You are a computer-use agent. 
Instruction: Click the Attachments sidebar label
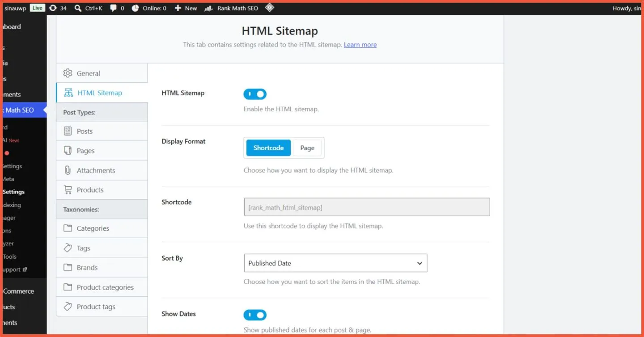(96, 170)
